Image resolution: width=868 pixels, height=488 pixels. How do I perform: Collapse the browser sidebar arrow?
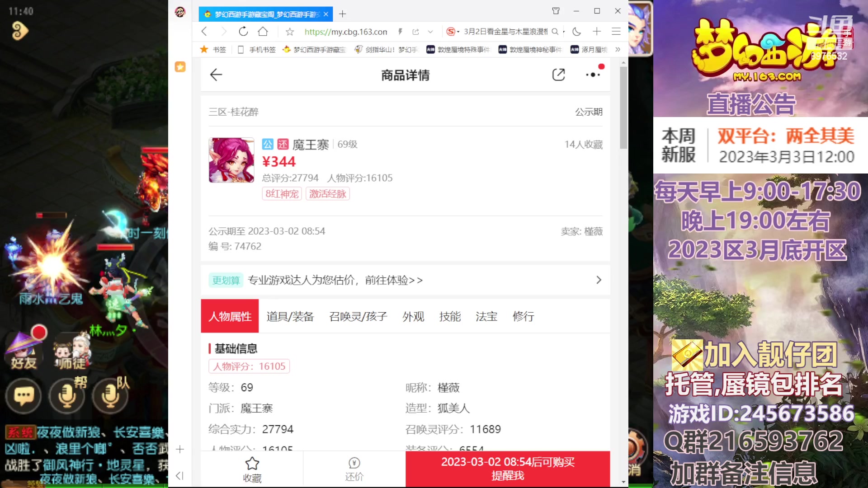[x=179, y=475]
